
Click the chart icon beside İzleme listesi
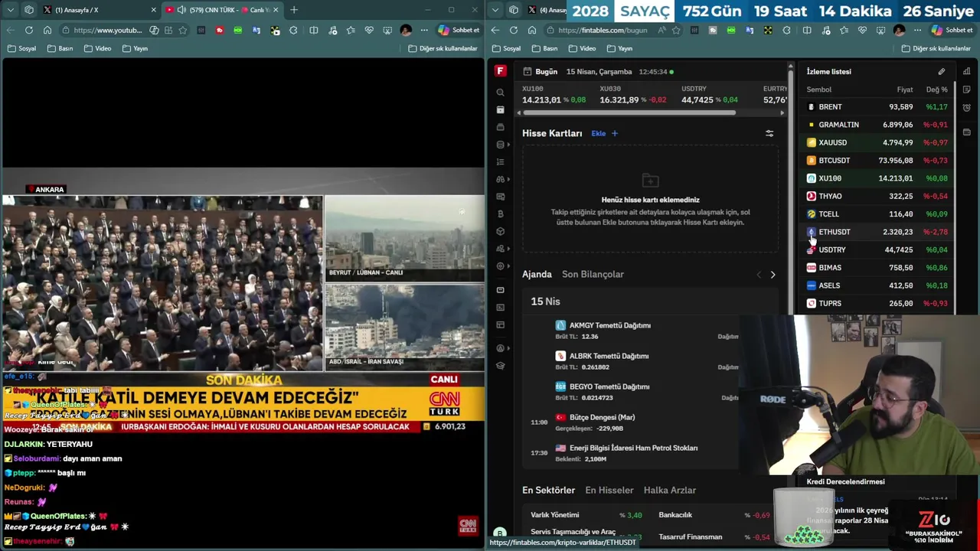click(966, 72)
